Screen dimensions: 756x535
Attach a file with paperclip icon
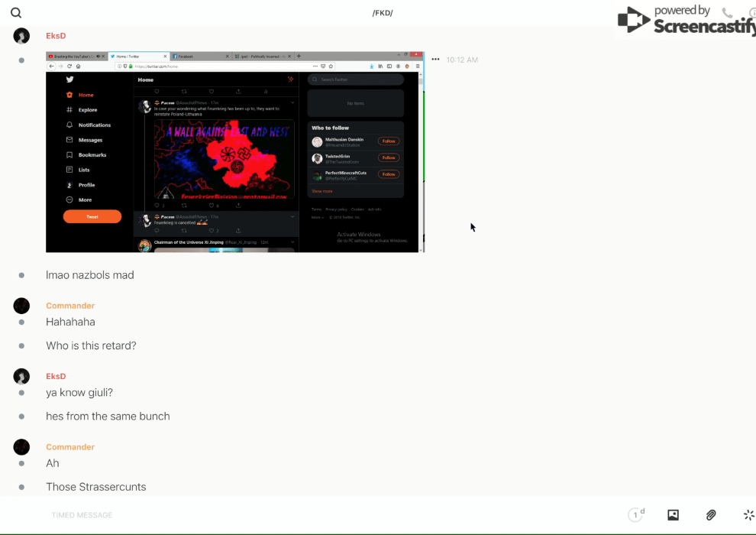click(x=710, y=515)
